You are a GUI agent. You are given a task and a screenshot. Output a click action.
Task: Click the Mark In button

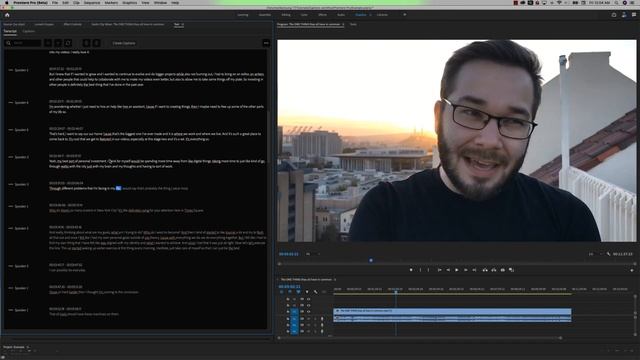coord(420,270)
